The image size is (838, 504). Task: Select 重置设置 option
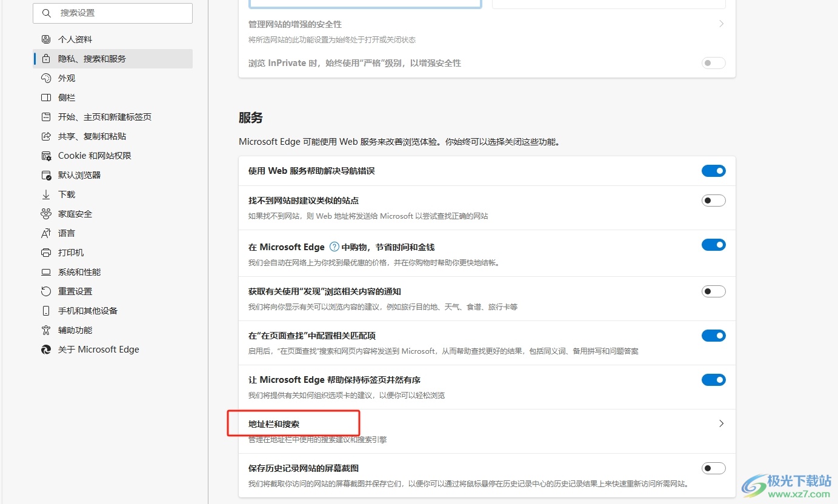pos(113,291)
